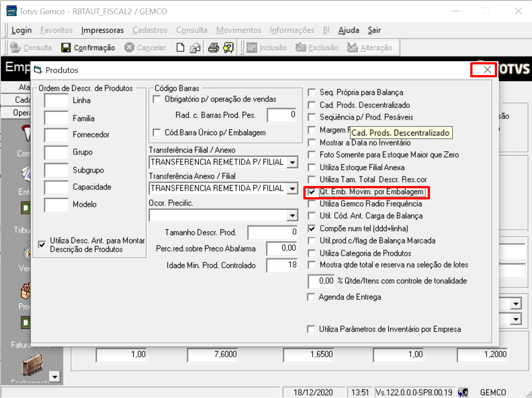Click background field showing 7,6000
This screenshot has height=398, width=532.
pyautogui.click(x=213, y=355)
